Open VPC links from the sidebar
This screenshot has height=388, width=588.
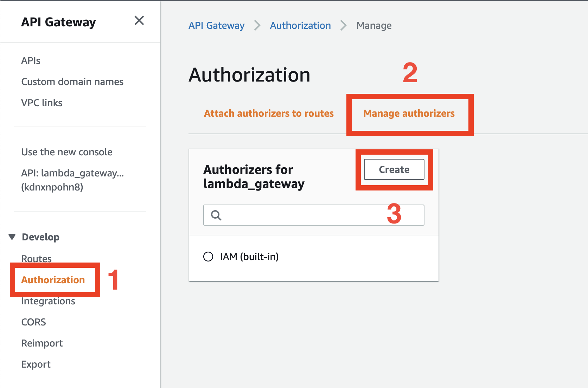pyautogui.click(x=41, y=103)
